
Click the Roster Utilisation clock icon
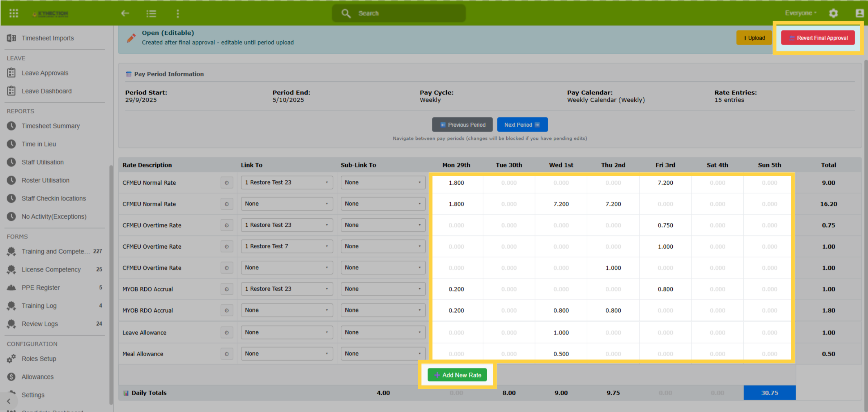tap(11, 180)
